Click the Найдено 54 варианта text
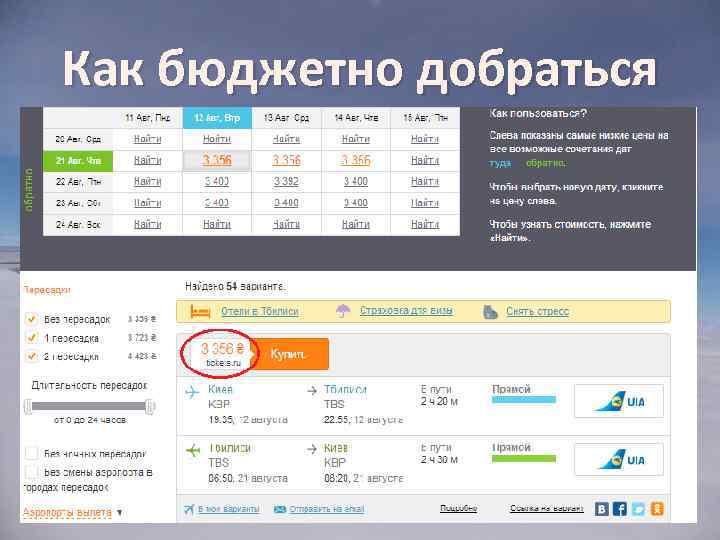Screen dimensions: 720x540 (235, 287)
